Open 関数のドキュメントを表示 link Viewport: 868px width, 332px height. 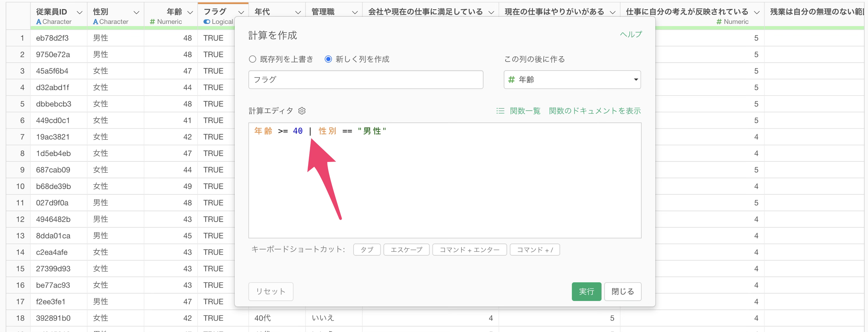(594, 111)
